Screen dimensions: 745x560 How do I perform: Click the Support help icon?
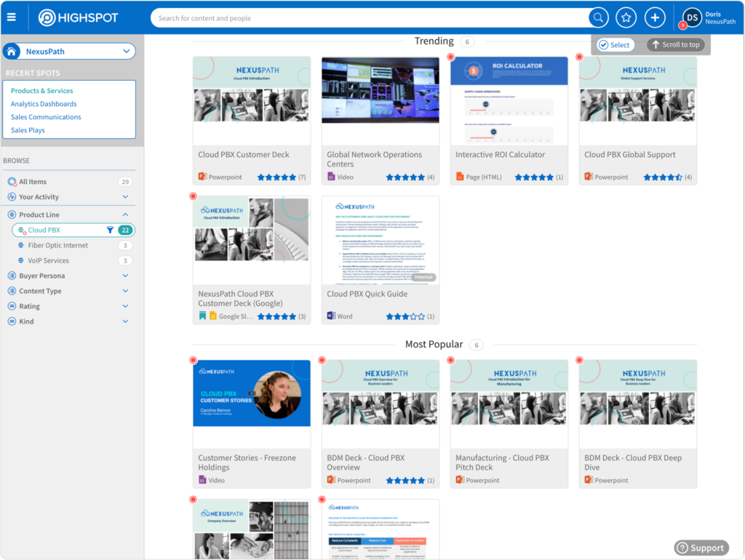682,548
